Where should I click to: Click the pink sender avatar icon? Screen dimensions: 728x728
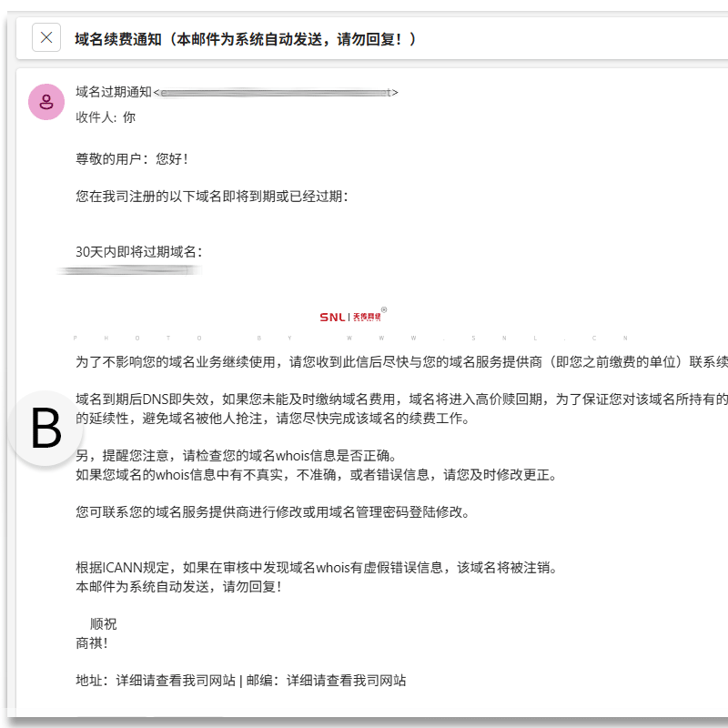[46, 102]
